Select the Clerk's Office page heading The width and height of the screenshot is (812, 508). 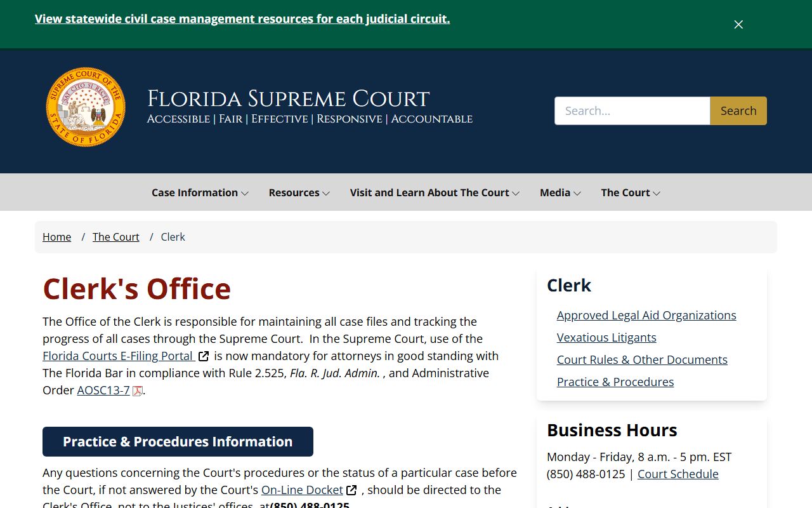coord(136,288)
